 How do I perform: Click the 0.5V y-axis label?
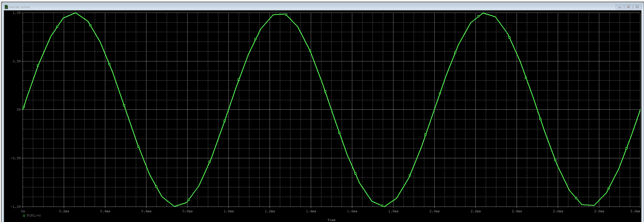pyautogui.click(x=17, y=61)
